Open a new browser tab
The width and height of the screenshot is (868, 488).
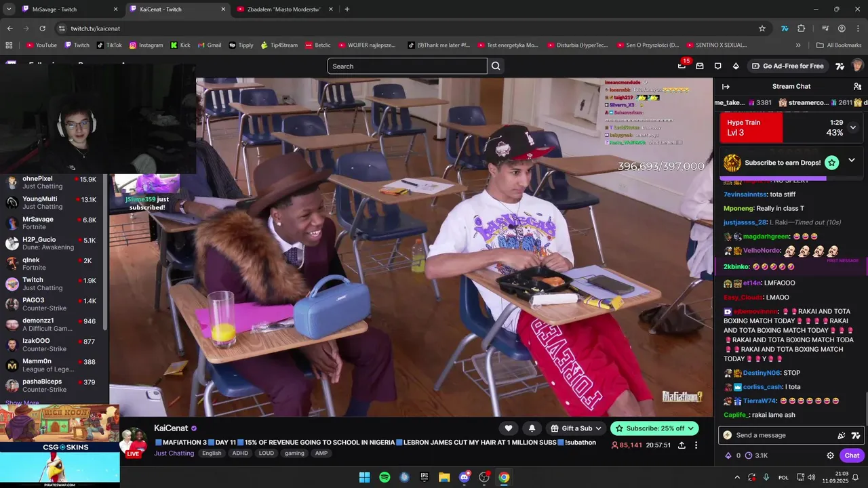click(347, 9)
